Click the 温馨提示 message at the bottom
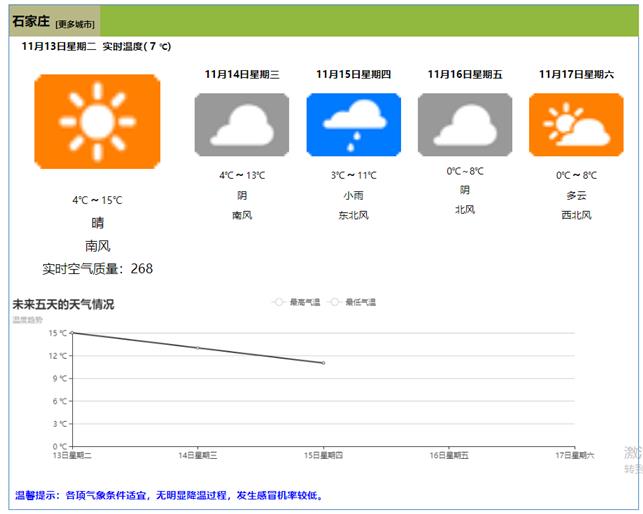The height and width of the screenshot is (514, 643). pos(168,495)
